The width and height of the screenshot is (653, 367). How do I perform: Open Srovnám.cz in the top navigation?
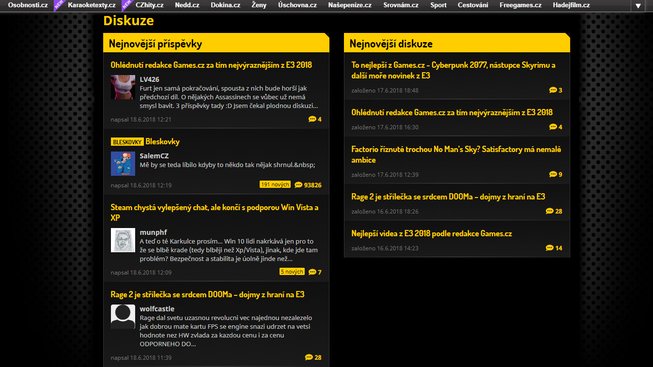click(x=401, y=5)
